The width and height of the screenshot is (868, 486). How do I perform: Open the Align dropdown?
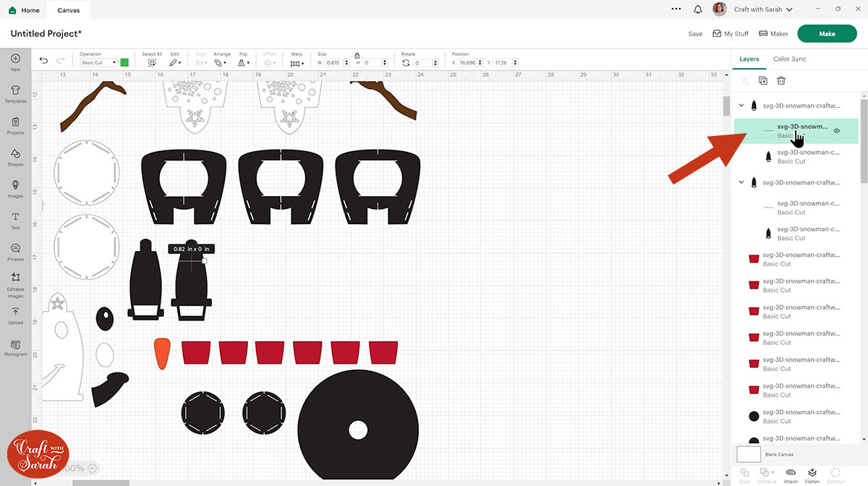coord(201,59)
